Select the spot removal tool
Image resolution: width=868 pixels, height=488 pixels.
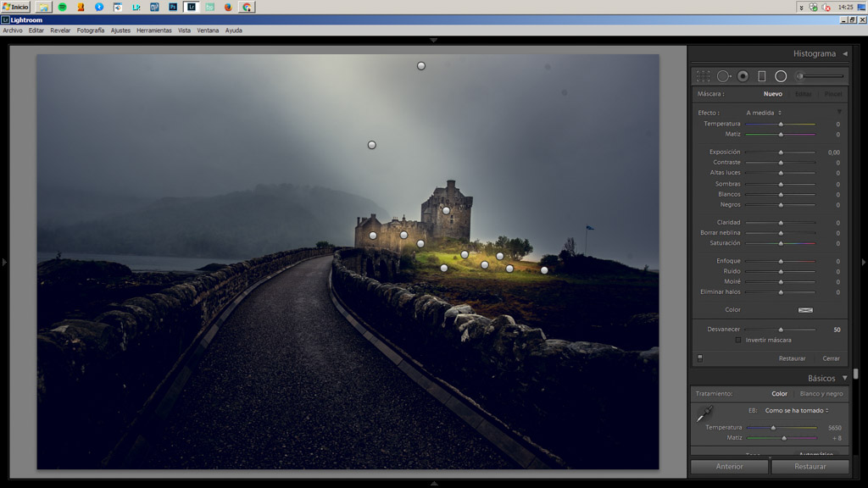coord(723,76)
